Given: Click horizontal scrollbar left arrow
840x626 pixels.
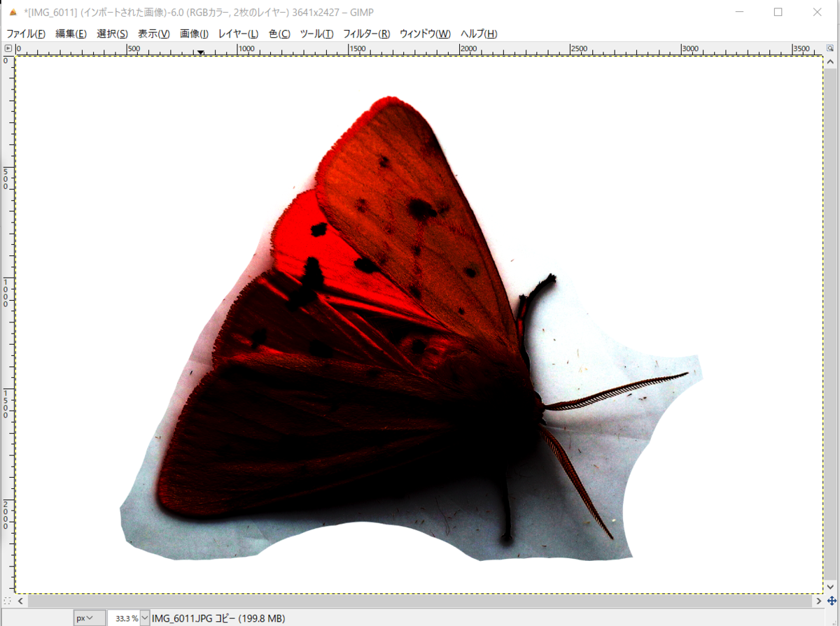Looking at the screenshot, I should click(21, 601).
